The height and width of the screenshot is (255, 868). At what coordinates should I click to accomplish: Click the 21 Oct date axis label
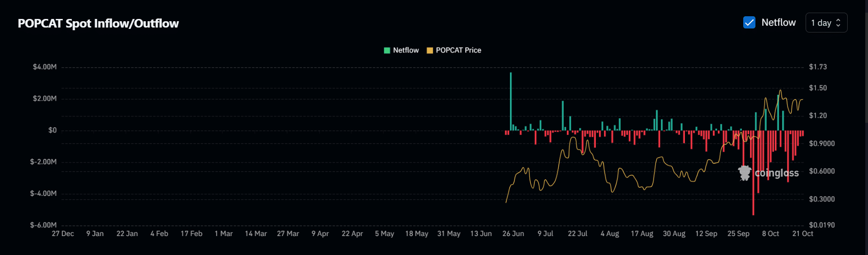click(802, 234)
